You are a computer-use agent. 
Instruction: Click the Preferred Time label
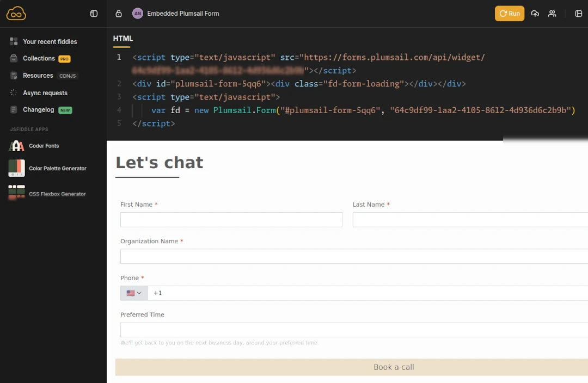[x=142, y=315]
